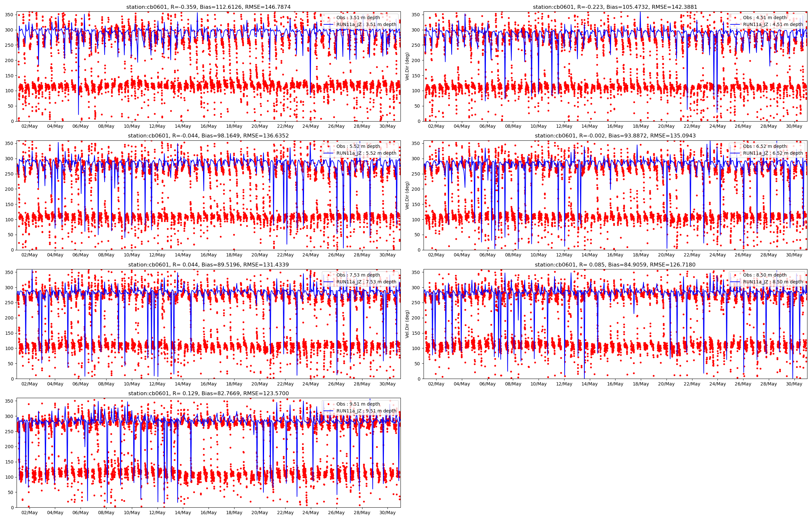812x520 pixels.
Task: Click the blue RUN11a_JZ line in the 4.51 m legend
Action: (735, 24)
